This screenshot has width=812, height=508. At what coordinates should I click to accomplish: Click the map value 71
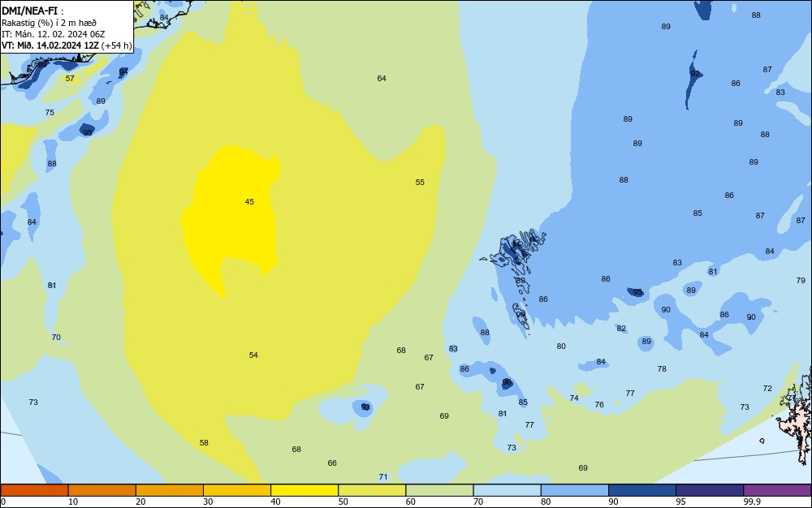383,477
